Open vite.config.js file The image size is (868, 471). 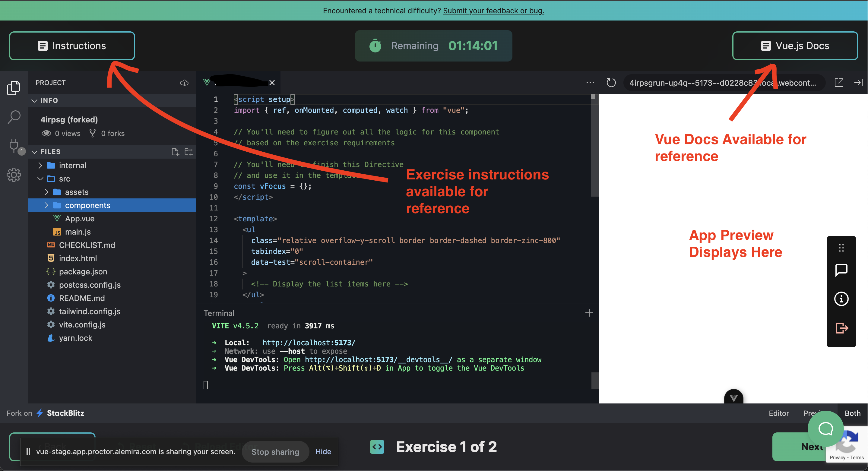(x=82, y=324)
